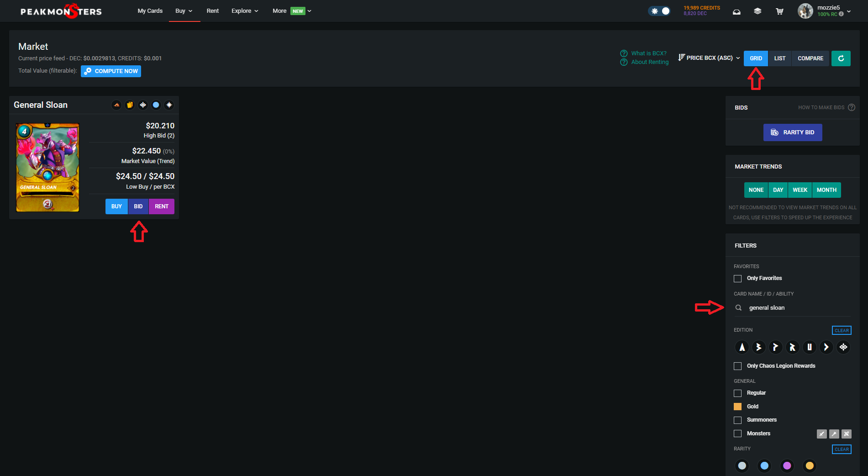The width and height of the screenshot is (868, 476).
Task: Click the RC info icon
Action: [841, 14]
